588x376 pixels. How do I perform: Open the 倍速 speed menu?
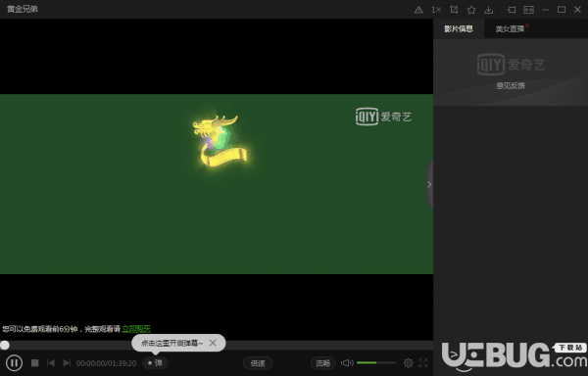(x=258, y=363)
